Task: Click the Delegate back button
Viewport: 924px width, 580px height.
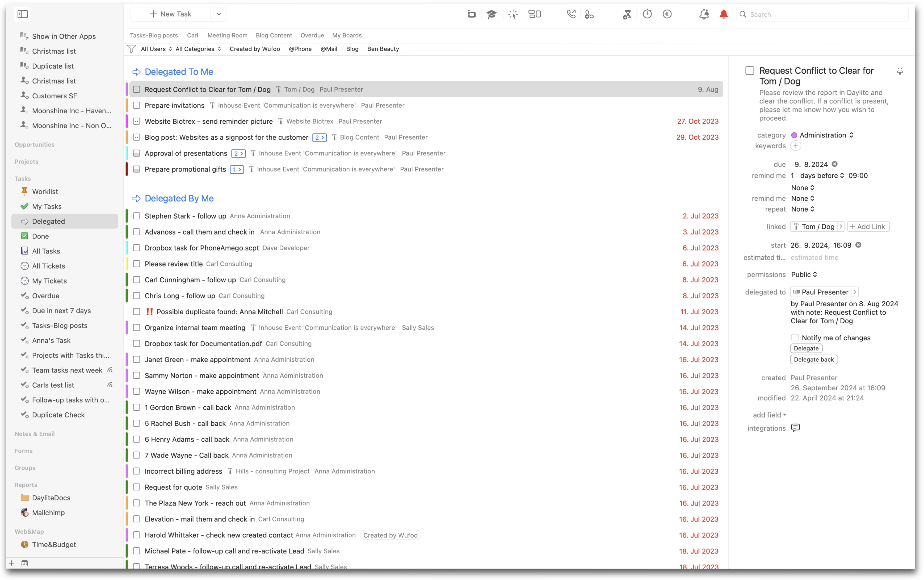Action: coord(814,360)
